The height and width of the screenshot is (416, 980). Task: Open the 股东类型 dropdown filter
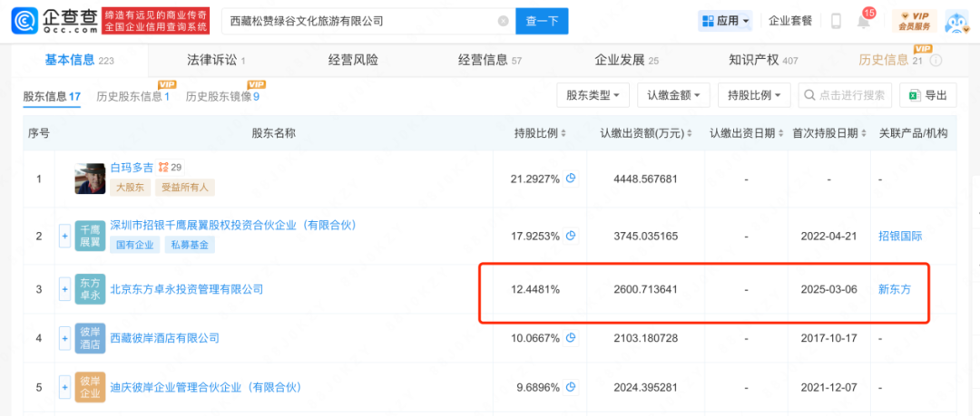coord(593,95)
